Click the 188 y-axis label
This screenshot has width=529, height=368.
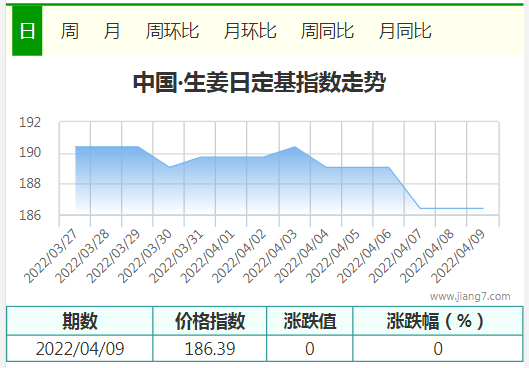tap(30, 183)
